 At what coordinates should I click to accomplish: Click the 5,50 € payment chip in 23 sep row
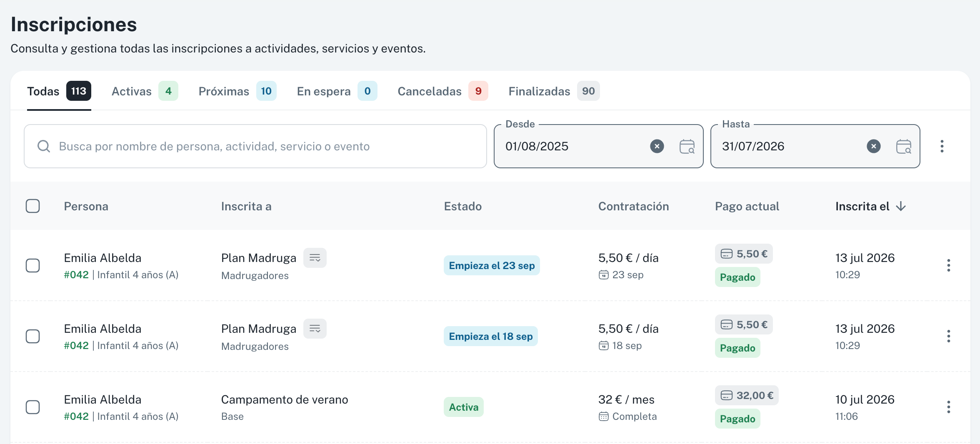point(744,254)
